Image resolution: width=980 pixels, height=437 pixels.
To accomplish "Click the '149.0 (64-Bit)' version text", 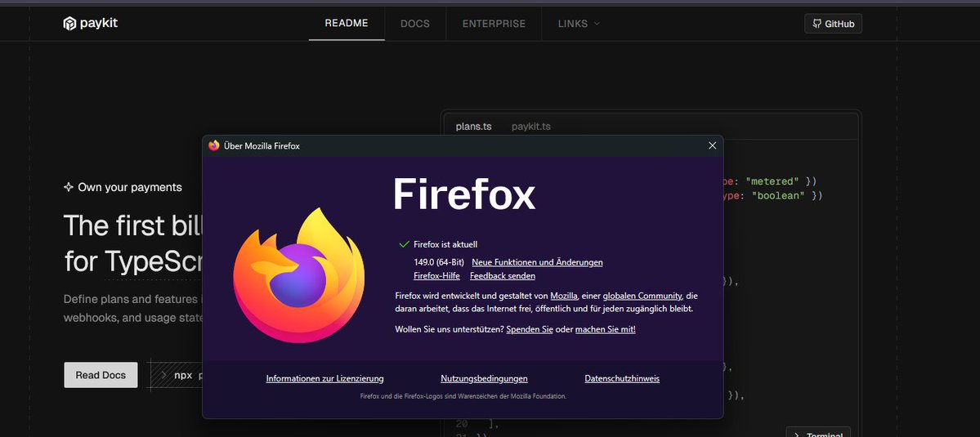I will click(x=439, y=262).
